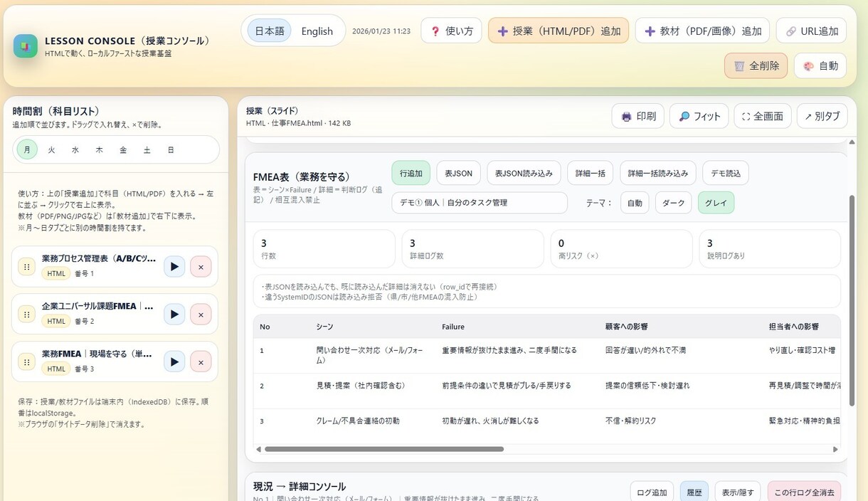Remove 業務FMEA｜現場を守る with its × button
Viewport: 868px width, 501px height.
tap(201, 362)
